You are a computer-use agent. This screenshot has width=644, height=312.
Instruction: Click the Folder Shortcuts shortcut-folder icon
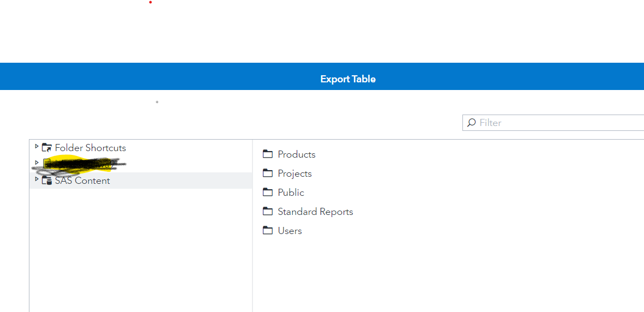pyautogui.click(x=47, y=148)
